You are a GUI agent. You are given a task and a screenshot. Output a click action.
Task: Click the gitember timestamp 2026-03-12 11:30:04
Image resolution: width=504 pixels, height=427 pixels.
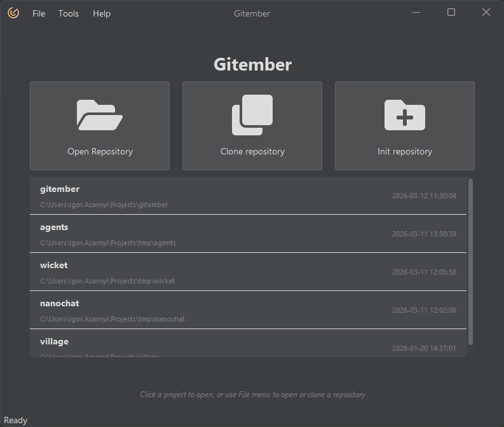coord(424,196)
